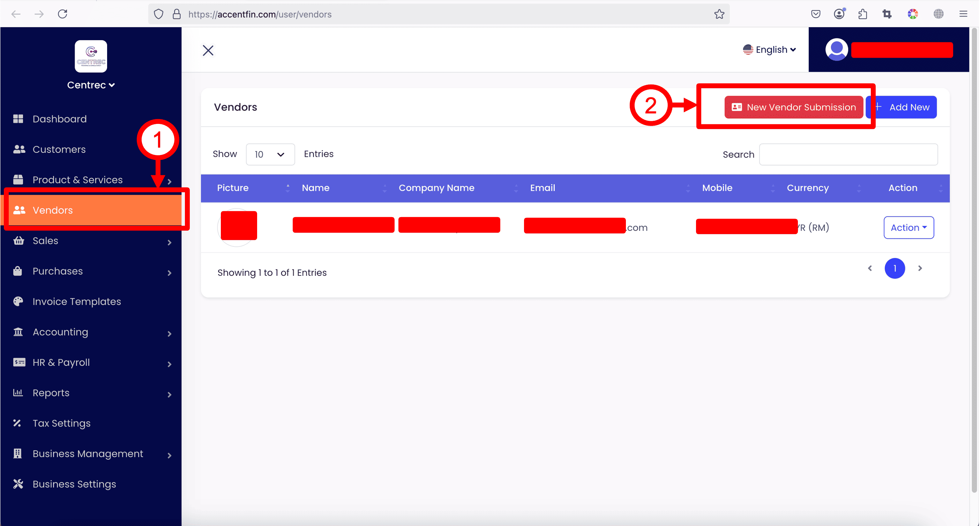Click the bookmark star icon in address bar
This screenshot has width=980, height=526.
coord(719,14)
